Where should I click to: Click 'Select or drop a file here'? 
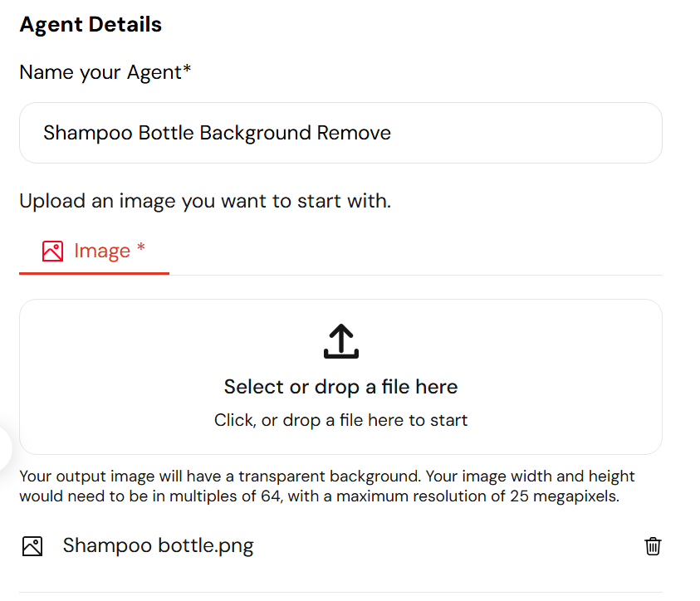click(x=340, y=386)
